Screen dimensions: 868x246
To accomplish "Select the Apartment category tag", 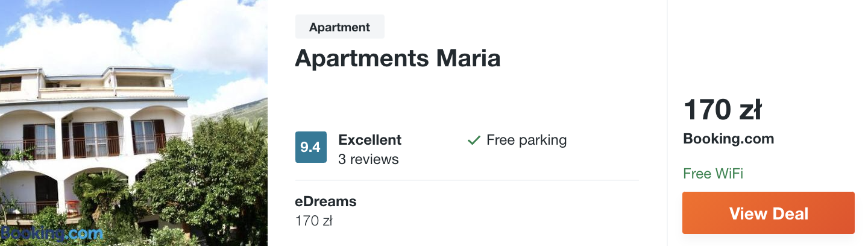I will [x=339, y=27].
